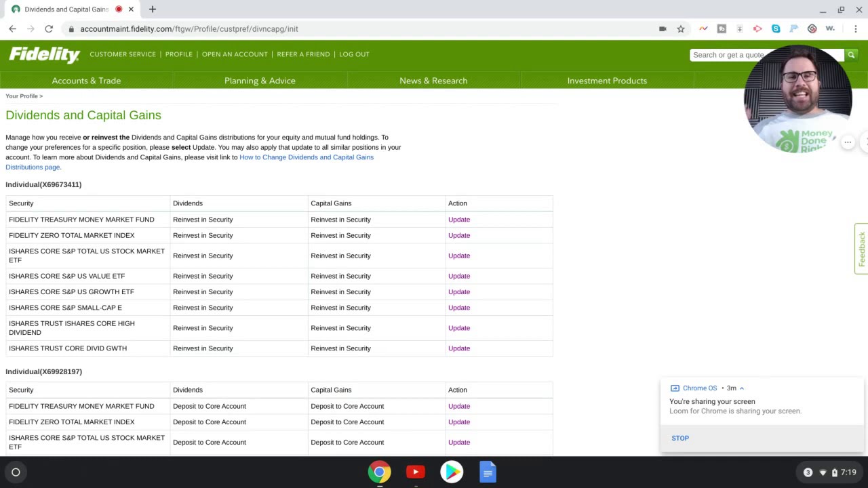Update second-account iShares Total US Stock Market ETF
The width and height of the screenshot is (868, 488).
click(x=459, y=442)
